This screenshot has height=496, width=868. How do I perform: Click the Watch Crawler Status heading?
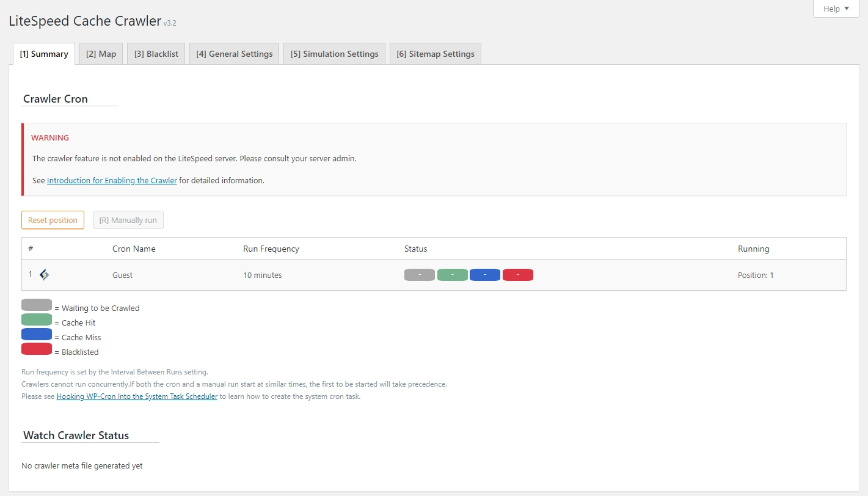point(76,436)
